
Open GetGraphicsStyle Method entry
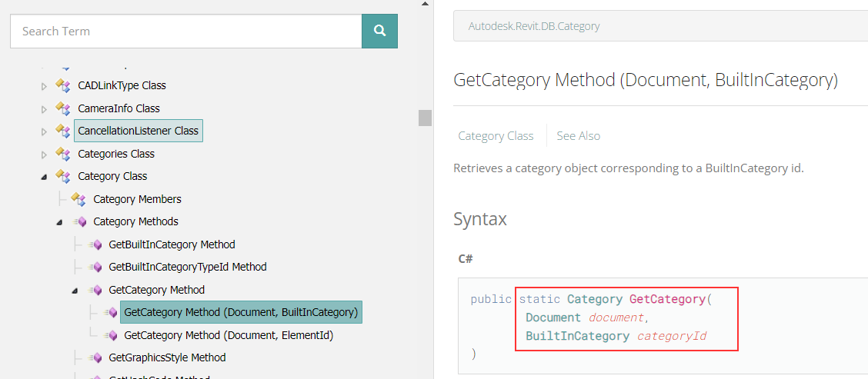pos(167,358)
